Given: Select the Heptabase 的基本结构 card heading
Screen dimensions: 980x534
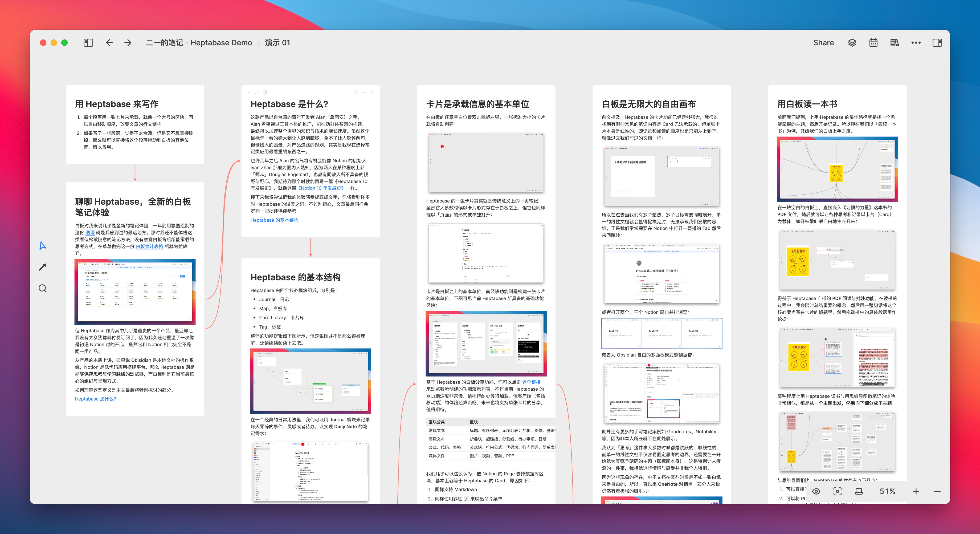Looking at the screenshot, I should tap(296, 277).
